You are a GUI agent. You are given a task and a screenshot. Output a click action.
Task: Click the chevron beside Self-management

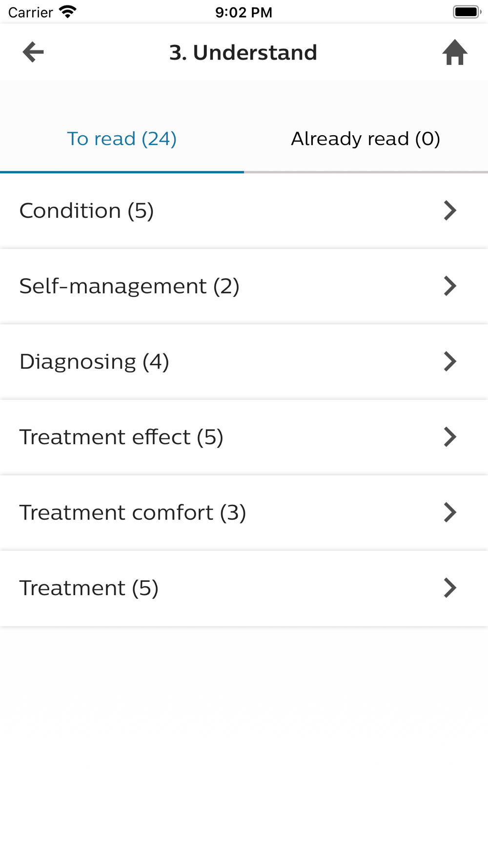(449, 286)
